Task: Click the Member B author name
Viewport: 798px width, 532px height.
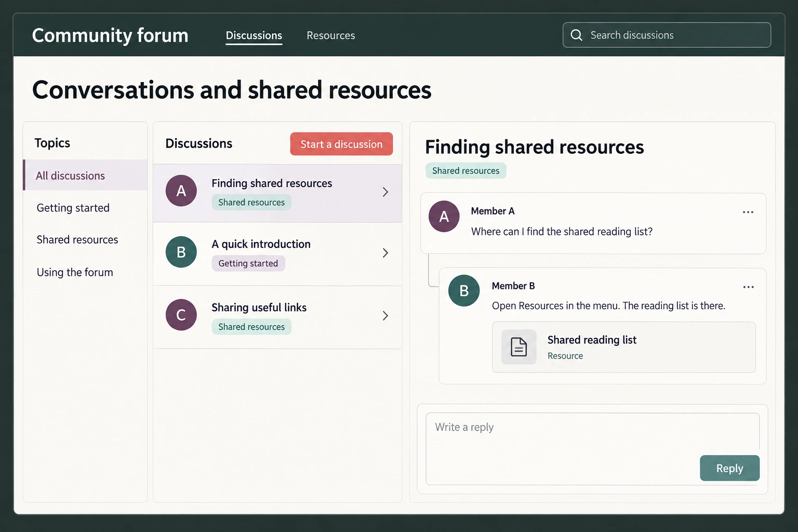Action: 513,286
